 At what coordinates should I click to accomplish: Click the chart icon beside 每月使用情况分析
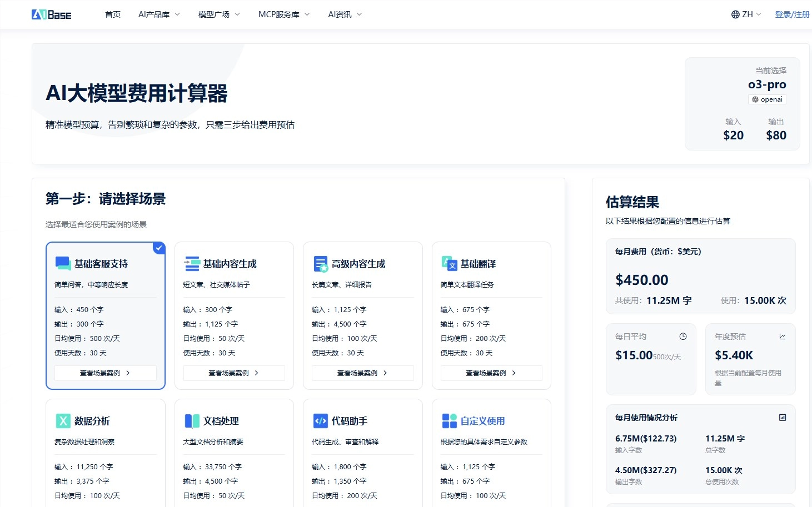pyautogui.click(x=783, y=418)
